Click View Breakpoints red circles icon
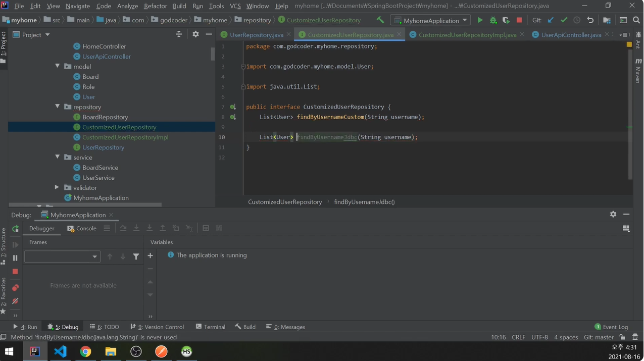644x361 pixels. point(15,288)
